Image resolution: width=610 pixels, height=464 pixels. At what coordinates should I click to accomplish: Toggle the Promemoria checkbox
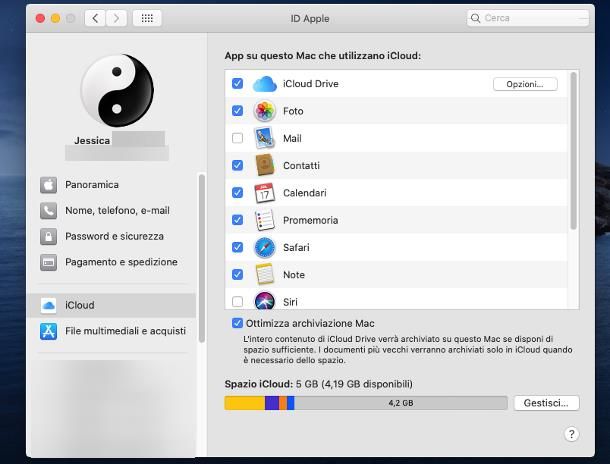(x=237, y=220)
